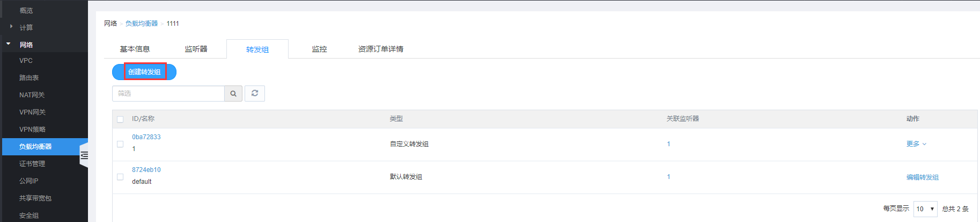This screenshot has height=222, width=980.
Task: Select all rows with header checkbox
Action: click(x=120, y=119)
